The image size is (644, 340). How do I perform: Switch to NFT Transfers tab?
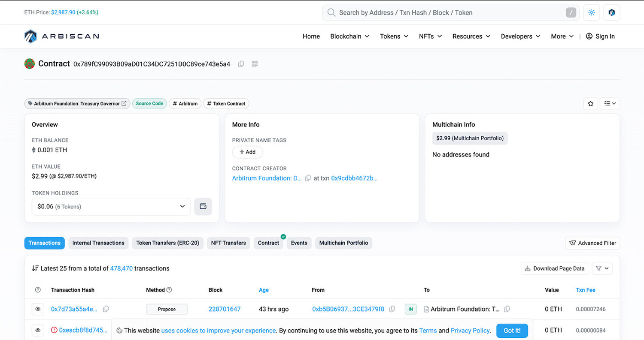228,243
